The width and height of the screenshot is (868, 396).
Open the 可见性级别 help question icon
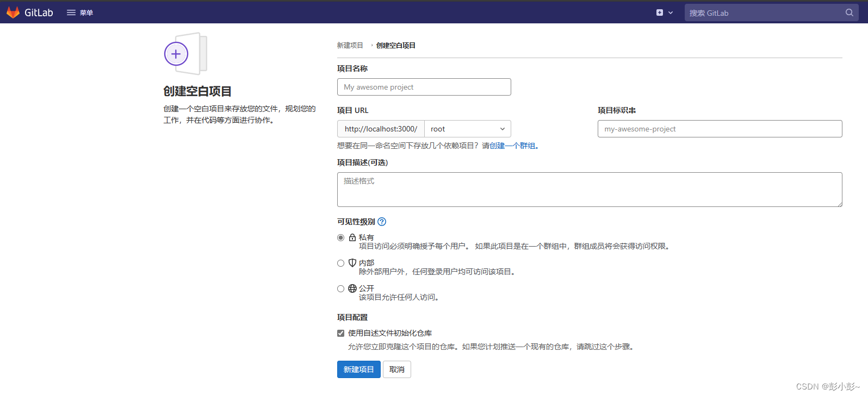click(382, 222)
